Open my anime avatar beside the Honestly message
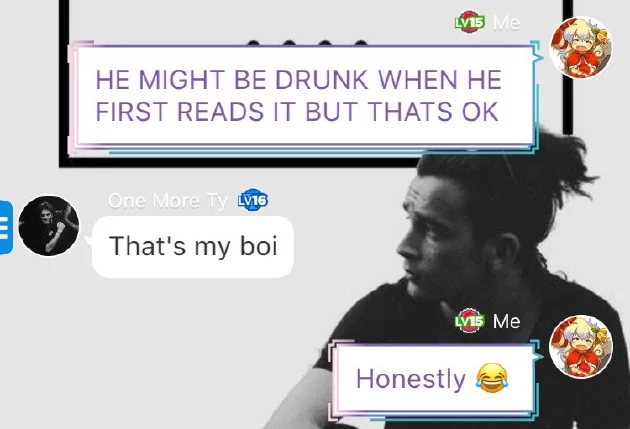This screenshot has height=429, width=630. point(581,347)
